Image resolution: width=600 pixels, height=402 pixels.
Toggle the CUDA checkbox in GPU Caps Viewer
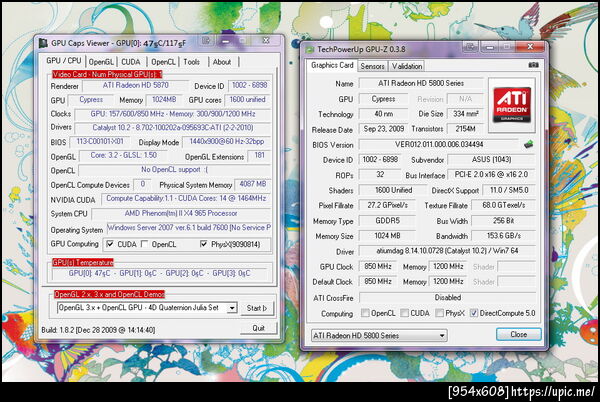(110, 244)
